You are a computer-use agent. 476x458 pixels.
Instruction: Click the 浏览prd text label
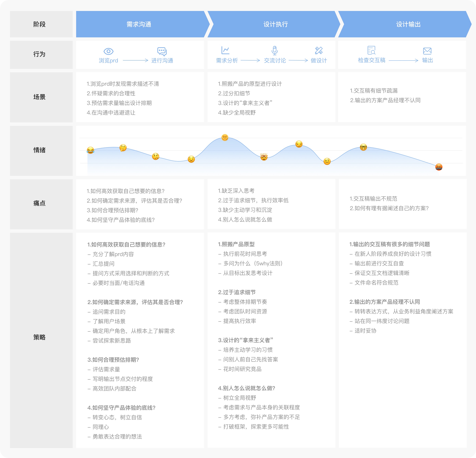click(x=109, y=61)
